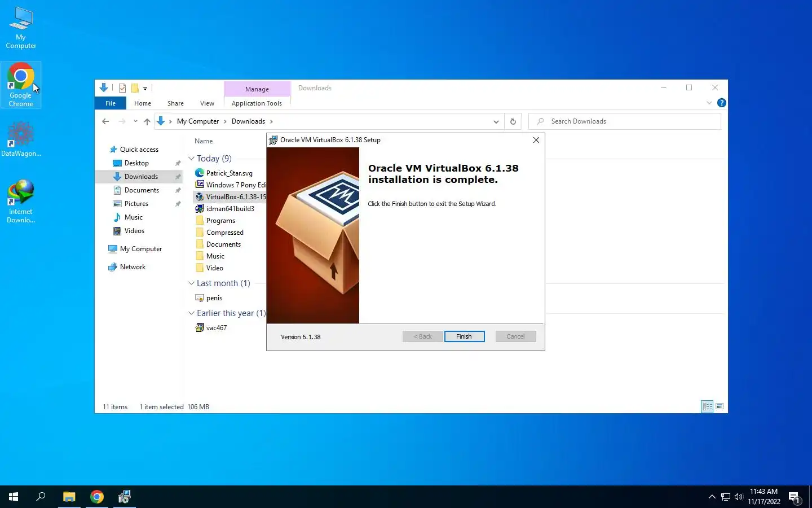812x508 pixels.
Task: Open the Application Tools tab
Action: tap(257, 103)
